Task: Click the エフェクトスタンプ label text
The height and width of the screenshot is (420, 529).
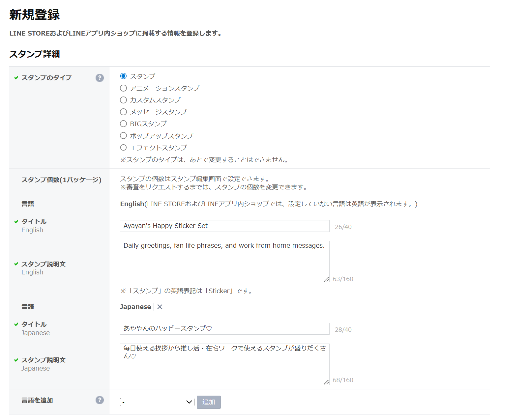Action: click(x=158, y=148)
